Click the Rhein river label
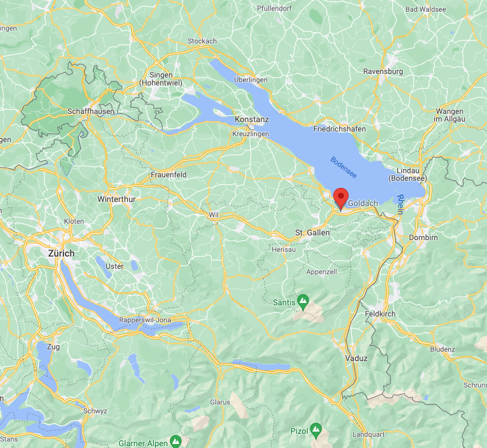This screenshot has width=487, height=448. [400, 204]
